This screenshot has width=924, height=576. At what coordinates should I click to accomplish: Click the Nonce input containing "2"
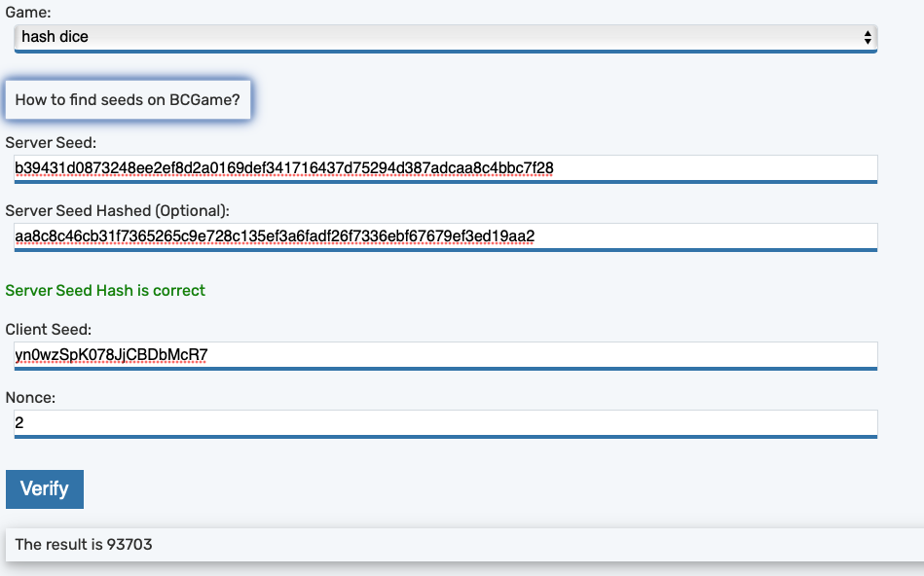point(443,422)
